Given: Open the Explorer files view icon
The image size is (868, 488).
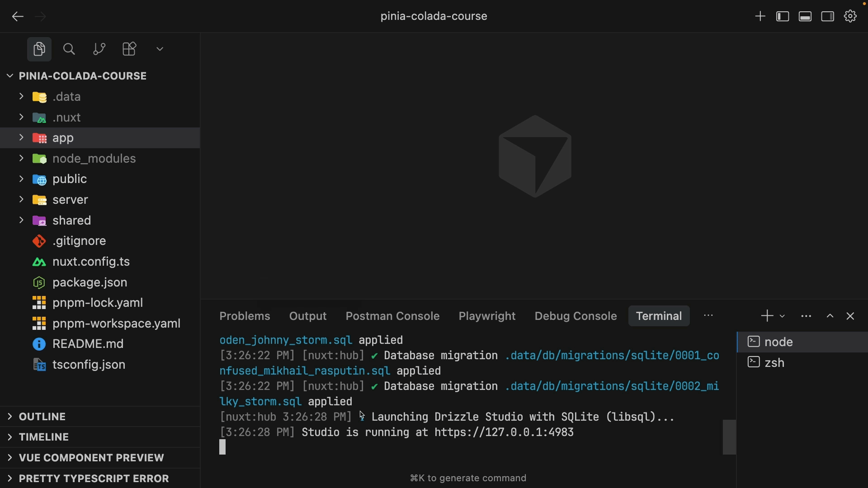Looking at the screenshot, I should coord(39,49).
